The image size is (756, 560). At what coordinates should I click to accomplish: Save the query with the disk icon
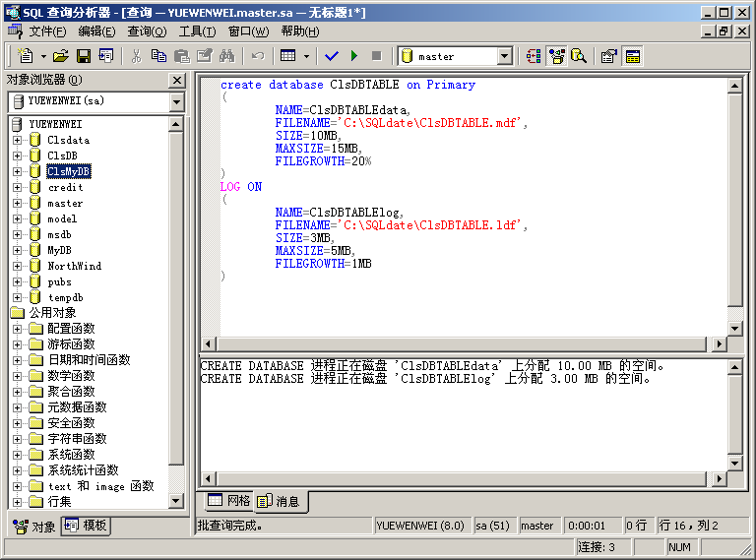84,56
